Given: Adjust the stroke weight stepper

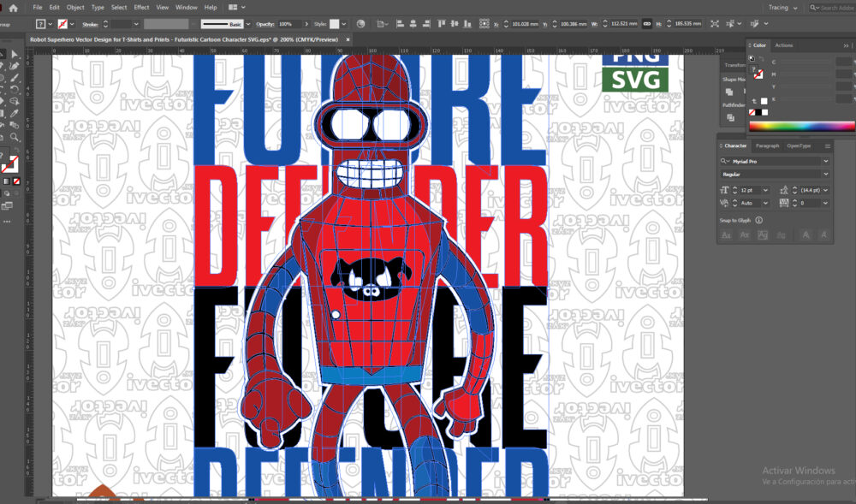Looking at the screenshot, I should pyautogui.click(x=105, y=24).
